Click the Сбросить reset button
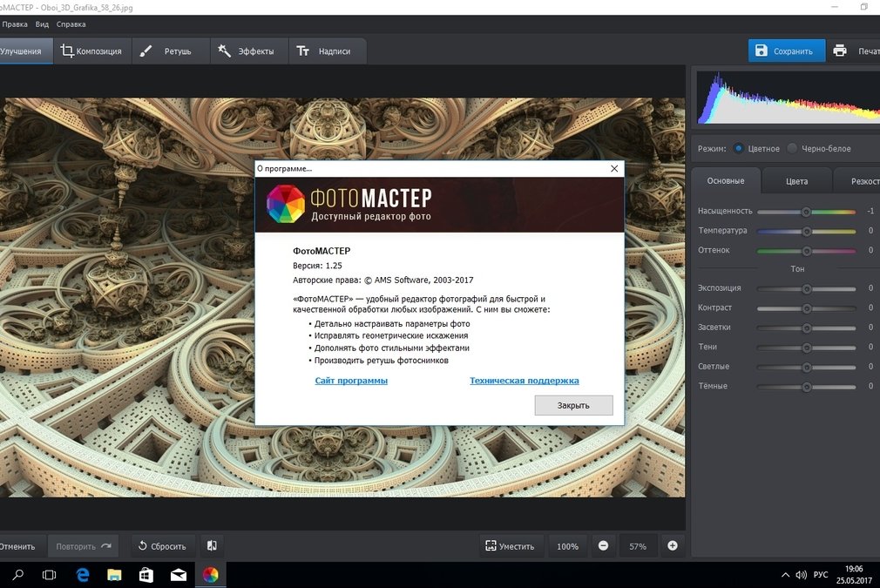 162,546
